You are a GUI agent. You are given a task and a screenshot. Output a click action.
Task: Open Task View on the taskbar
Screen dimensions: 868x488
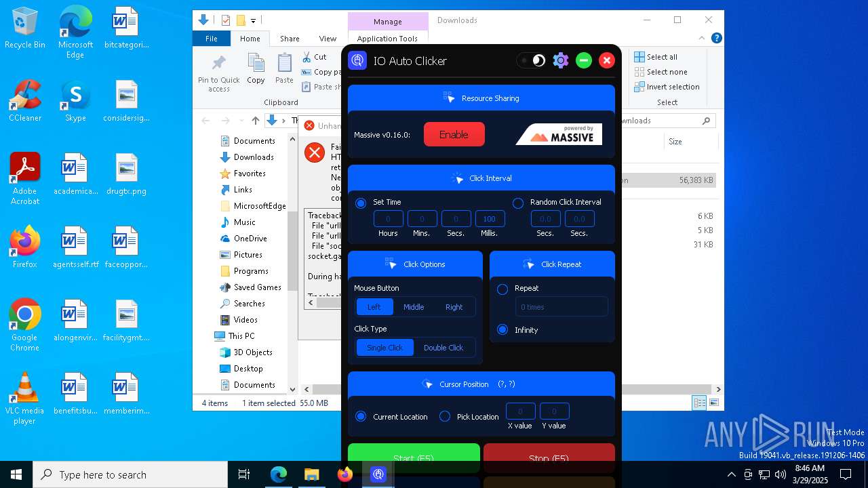[245, 474]
